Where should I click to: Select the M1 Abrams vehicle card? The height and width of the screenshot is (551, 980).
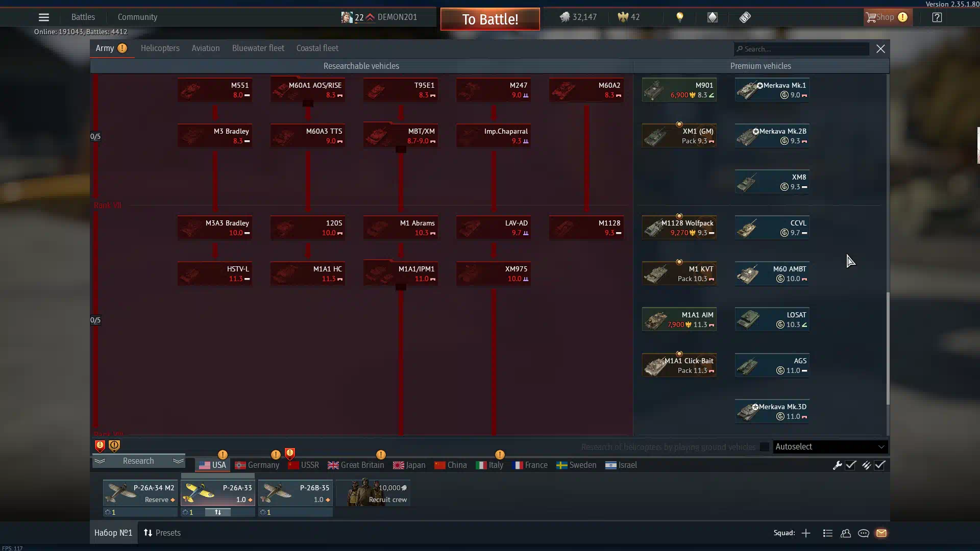401,228
